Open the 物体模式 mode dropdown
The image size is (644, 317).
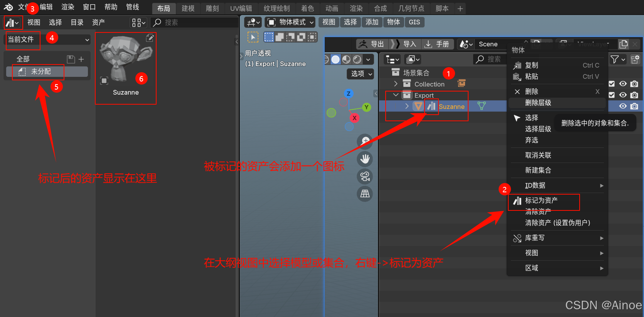[x=290, y=22]
